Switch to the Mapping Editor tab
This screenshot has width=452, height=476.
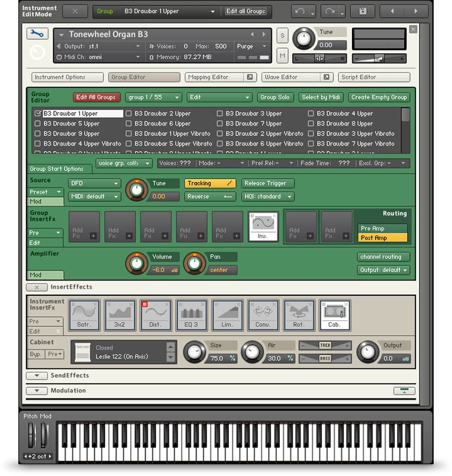pyautogui.click(x=219, y=77)
